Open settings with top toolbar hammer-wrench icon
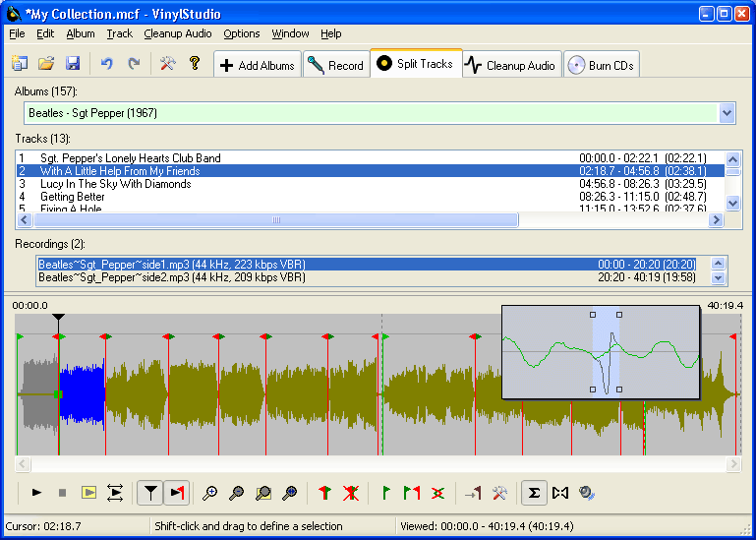The width and height of the screenshot is (756, 540). pyautogui.click(x=168, y=63)
